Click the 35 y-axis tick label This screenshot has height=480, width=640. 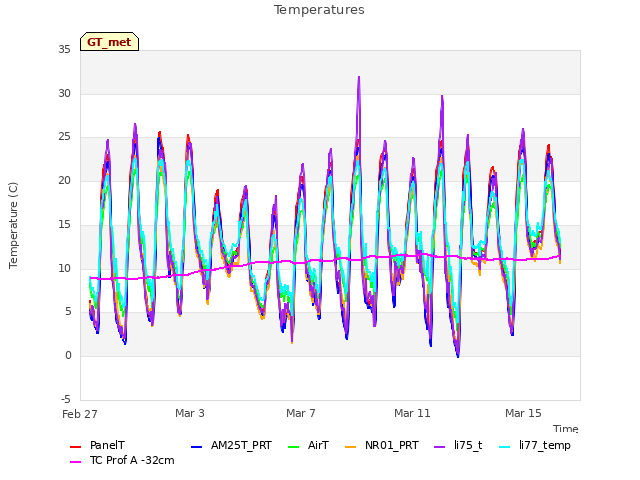(x=64, y=49)
